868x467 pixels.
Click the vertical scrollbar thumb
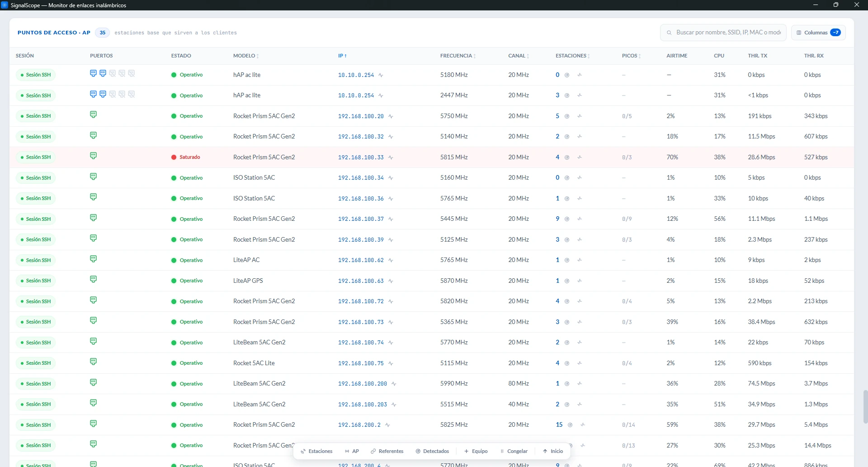[865, 406]
